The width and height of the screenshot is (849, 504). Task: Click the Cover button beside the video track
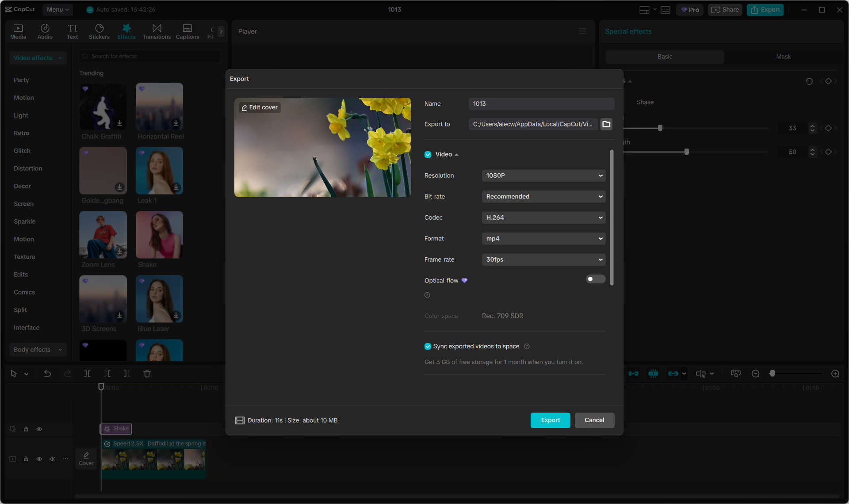tap(86, 459)
